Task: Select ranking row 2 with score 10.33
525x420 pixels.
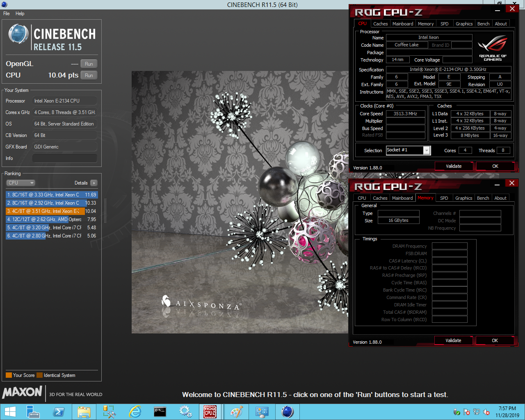Action: coord(52,203)
